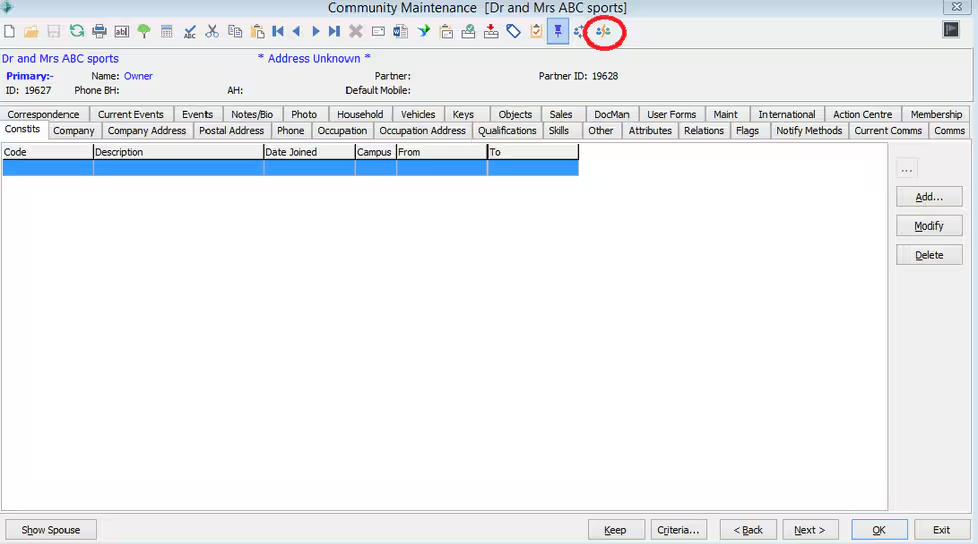This screenshot has width=978, height=544.
Task: Click the Copy pages icon
Action: click(235, 31)
